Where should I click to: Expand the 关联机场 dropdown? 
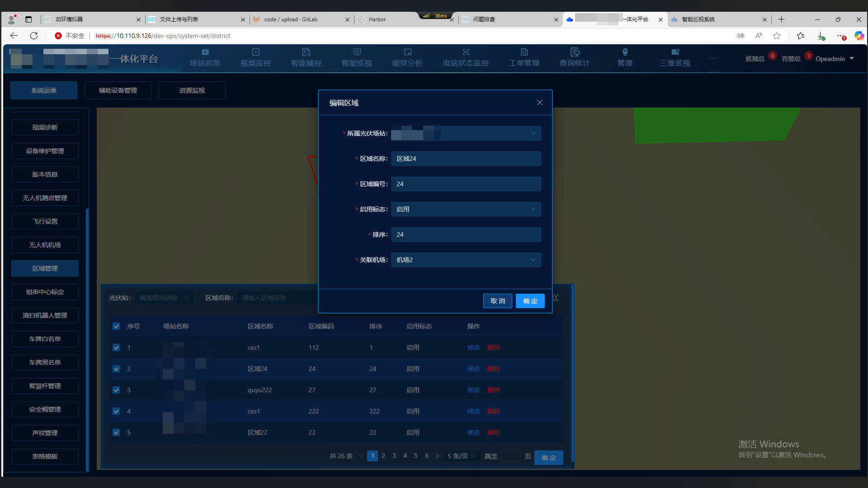pos(466,260)
